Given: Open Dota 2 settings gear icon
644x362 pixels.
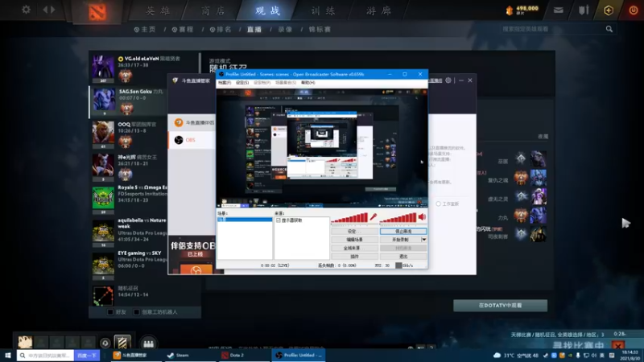Looking at the screenshot, I should 26,10.
